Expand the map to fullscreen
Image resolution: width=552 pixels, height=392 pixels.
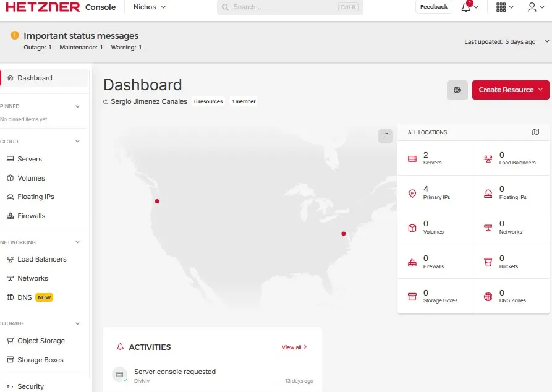pyautogui.click(x=385, y=136)
